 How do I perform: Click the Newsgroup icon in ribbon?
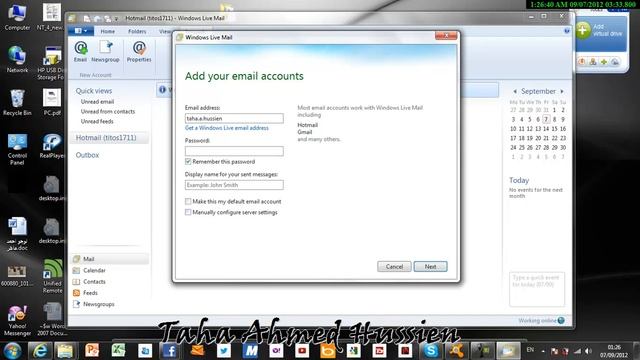pos(105,51)
